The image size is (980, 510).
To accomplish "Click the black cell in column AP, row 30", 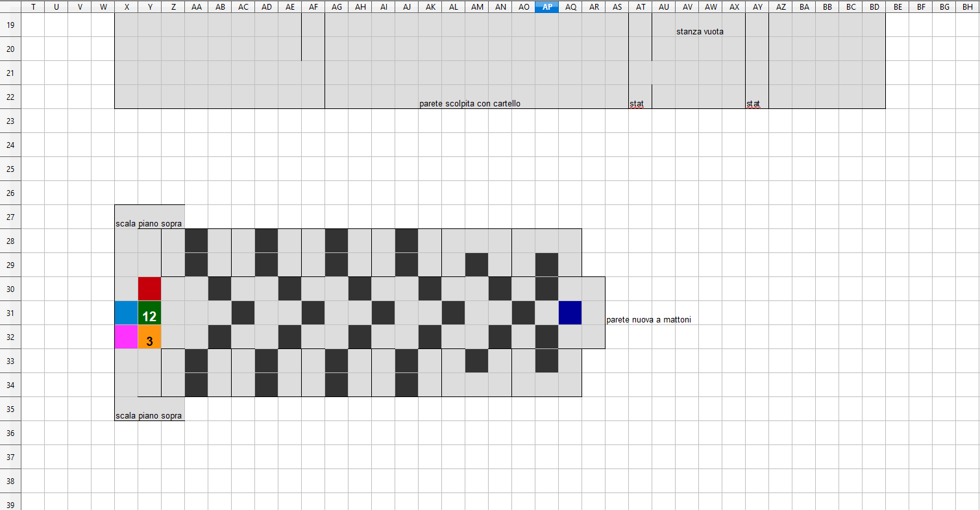I will click(546, 289).
